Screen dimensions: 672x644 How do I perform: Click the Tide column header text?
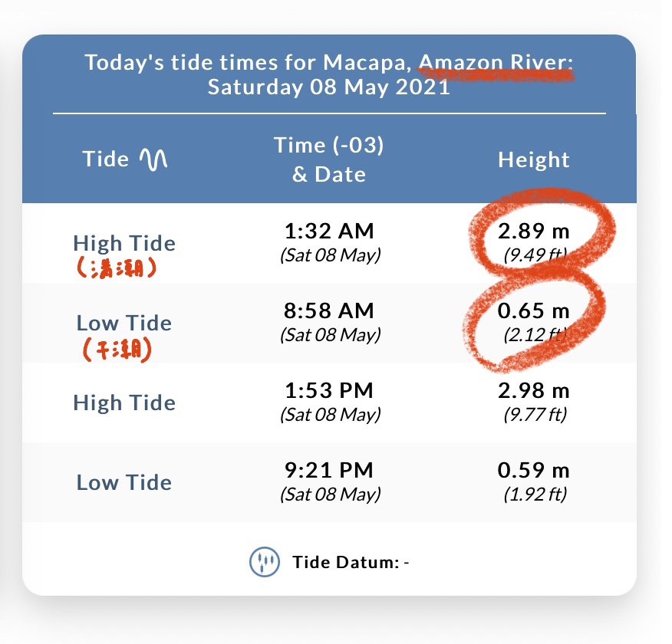106,159
